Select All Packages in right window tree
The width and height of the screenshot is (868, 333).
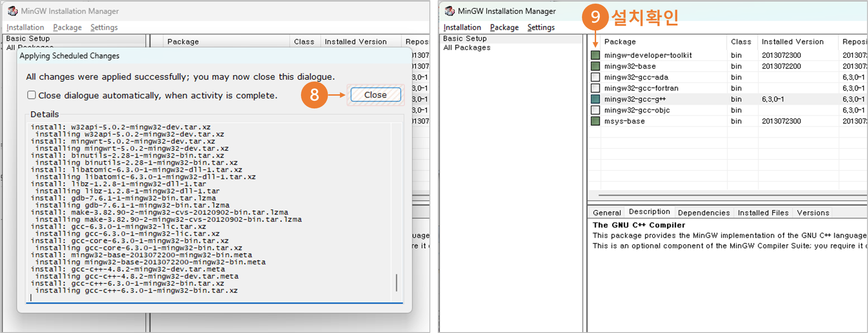tap(467, 47)
